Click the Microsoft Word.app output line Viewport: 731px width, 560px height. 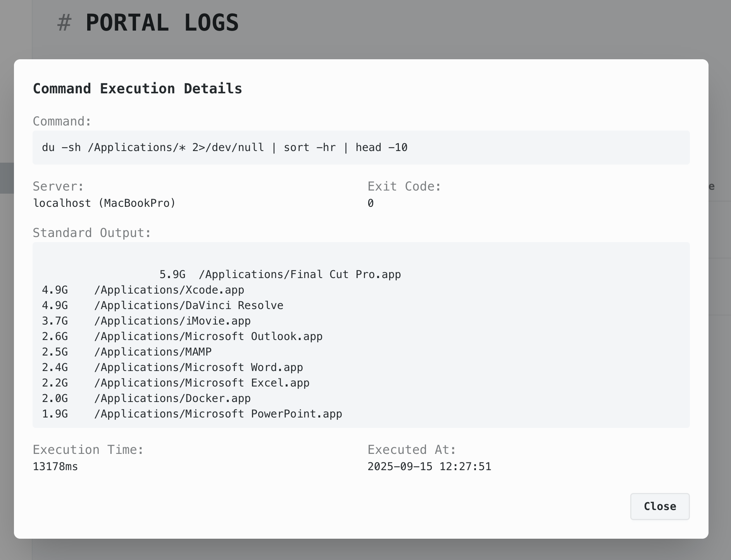[x=172, y=368]
